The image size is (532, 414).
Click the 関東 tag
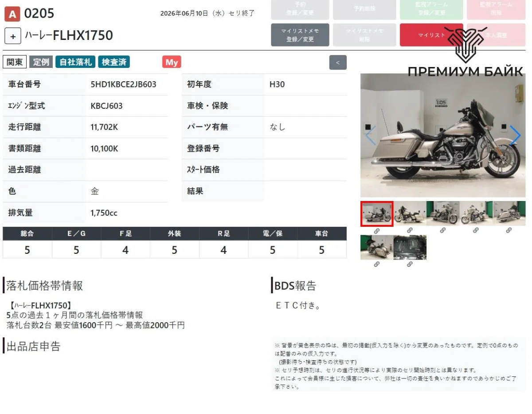15,63
